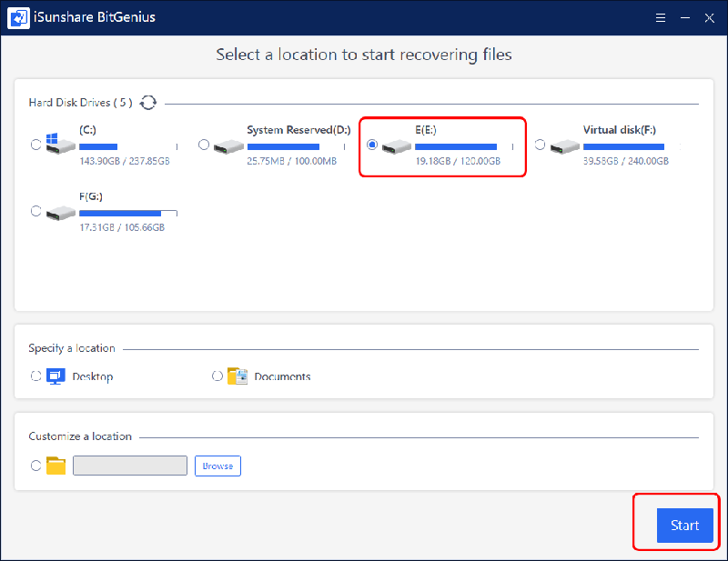Click the E(E:) drive icon
The image size is (728, 561).
(397, 145)
